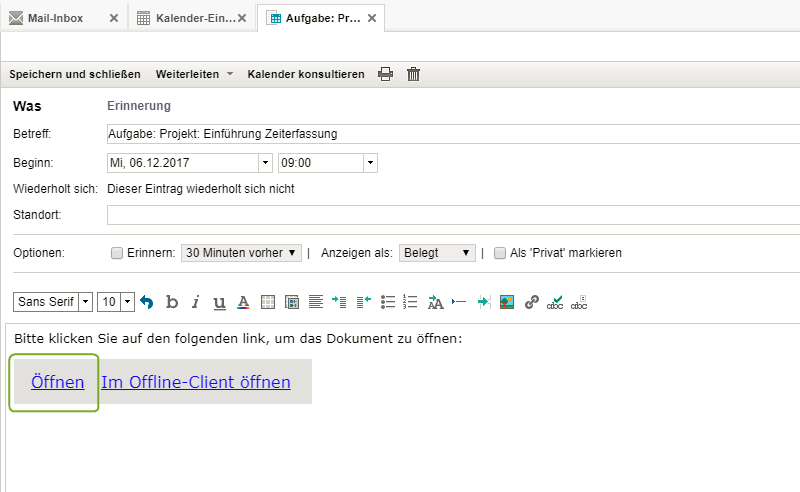Image resolution: width=800 pixels, height=492 pixels.
Task: Open the text color picker
Action: coord(243,302)
